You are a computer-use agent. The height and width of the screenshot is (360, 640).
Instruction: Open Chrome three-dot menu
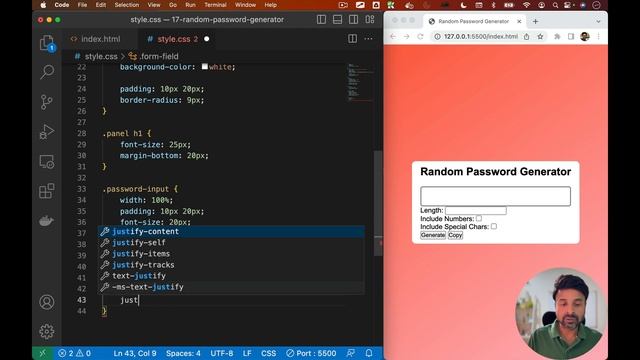click(x=598, y=36)
